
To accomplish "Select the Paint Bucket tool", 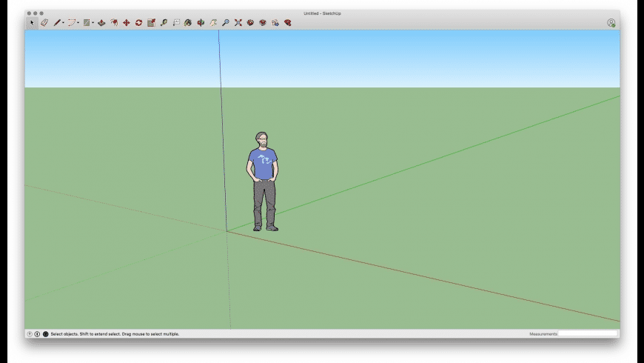I will [188, 23].
